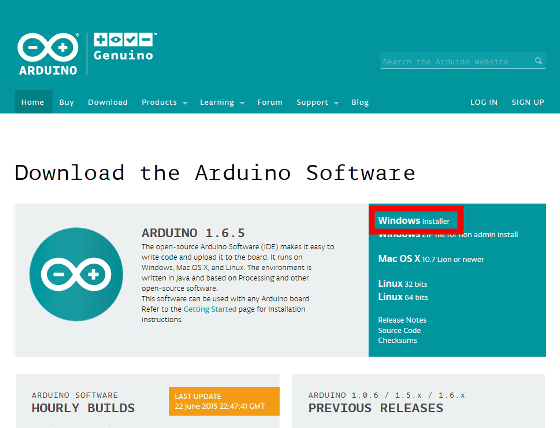Click the Arduino logo in the header
Screen dimensions: 560x428
click(x=48, y=54)
